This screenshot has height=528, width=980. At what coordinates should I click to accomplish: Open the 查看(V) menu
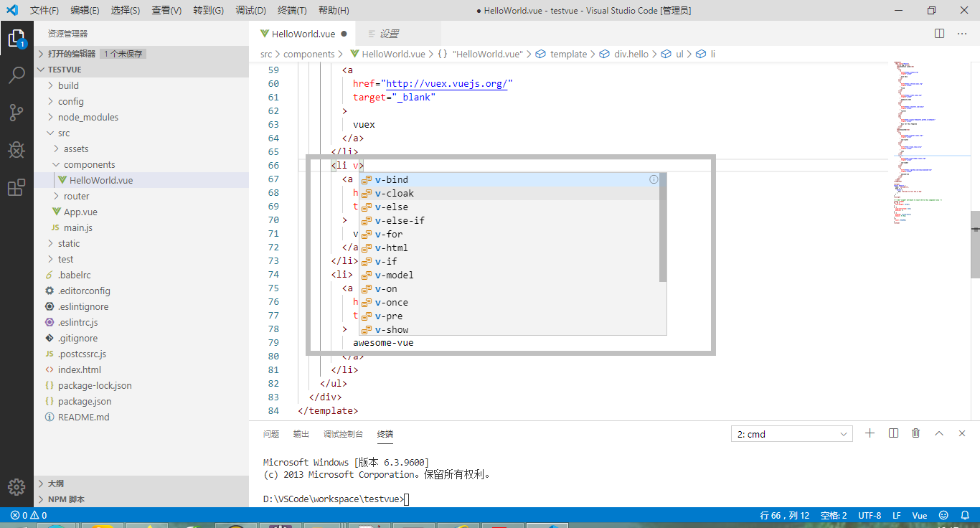pyautogui.click(x=166, y=10)
